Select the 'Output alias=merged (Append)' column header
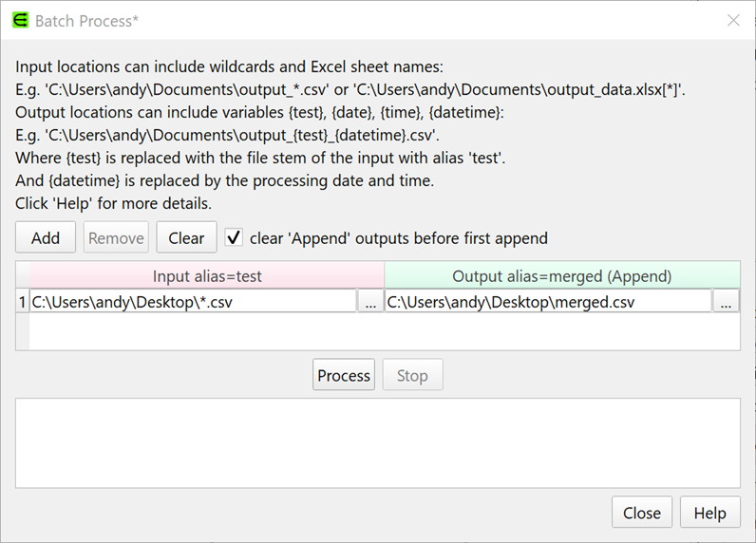This screenshot has height=543, width=756. (561, 276)
